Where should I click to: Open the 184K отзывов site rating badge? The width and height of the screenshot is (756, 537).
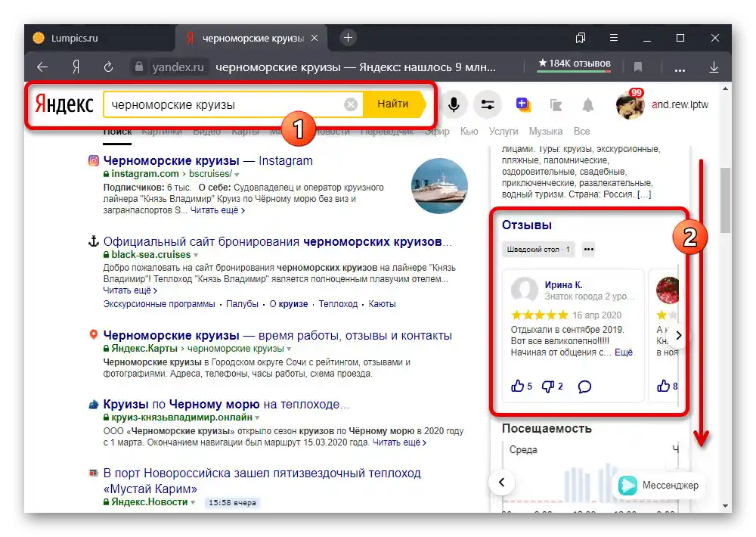[575, 64]
